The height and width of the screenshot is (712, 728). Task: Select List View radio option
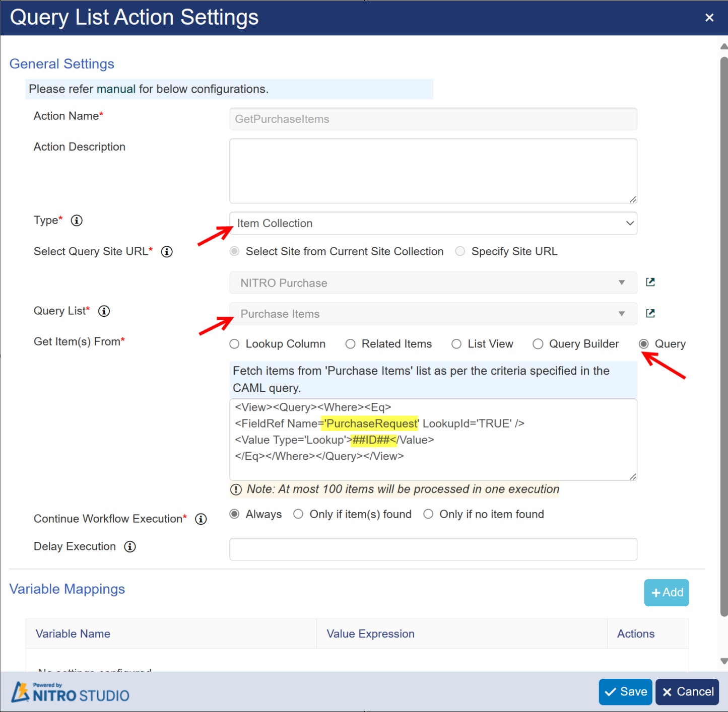tap(456, 344)
